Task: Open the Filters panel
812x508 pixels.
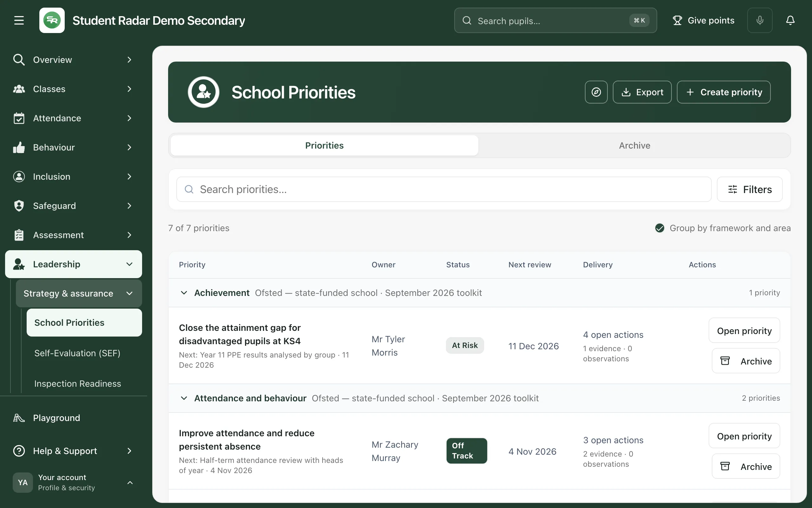Action: (x=750, y=190)
